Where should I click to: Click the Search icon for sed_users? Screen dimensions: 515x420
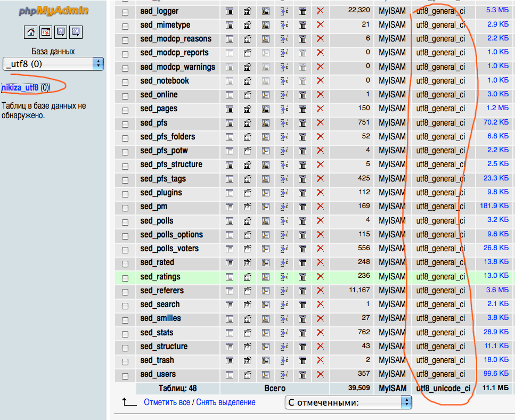click(266, 374)
